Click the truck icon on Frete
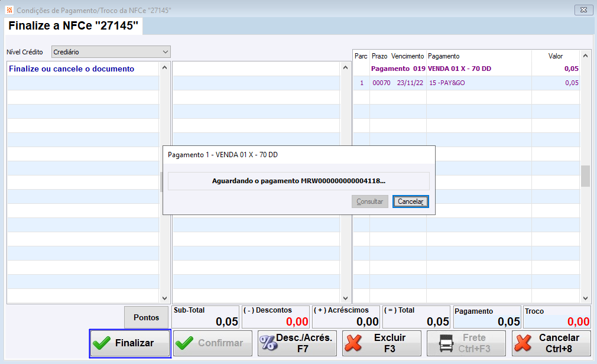Screen dimensions: 597x364 [446, 343]
